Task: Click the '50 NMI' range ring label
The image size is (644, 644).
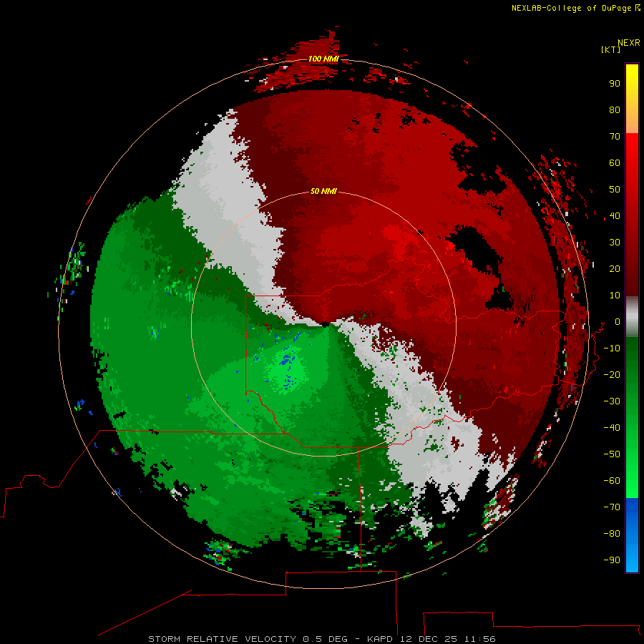Action: [323, 191]
